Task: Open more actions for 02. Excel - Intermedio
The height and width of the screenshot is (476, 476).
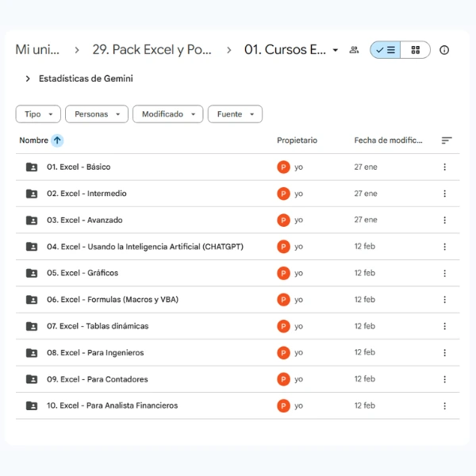Action: [x=445, y=194]
